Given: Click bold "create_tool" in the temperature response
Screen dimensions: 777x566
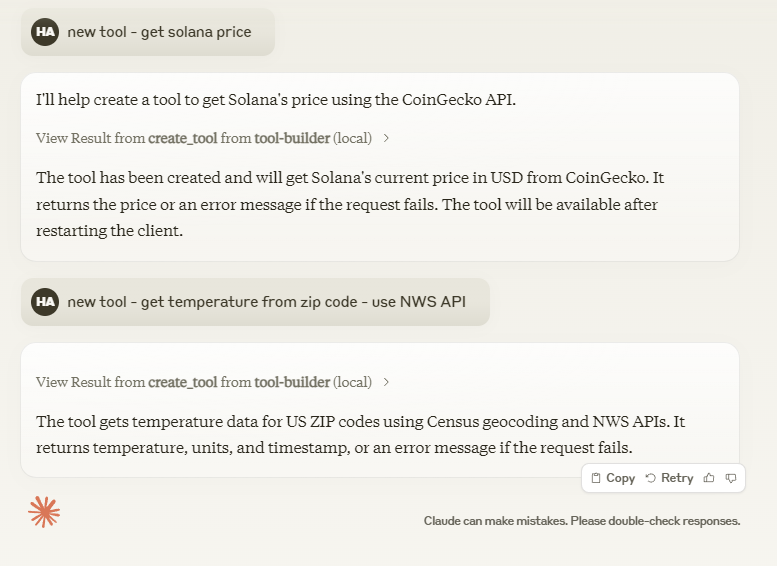Looking at the screenshot, I should 183,382.
